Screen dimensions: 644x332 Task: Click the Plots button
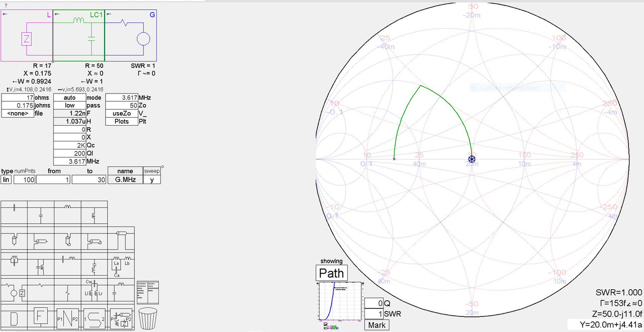click(122, 121)
